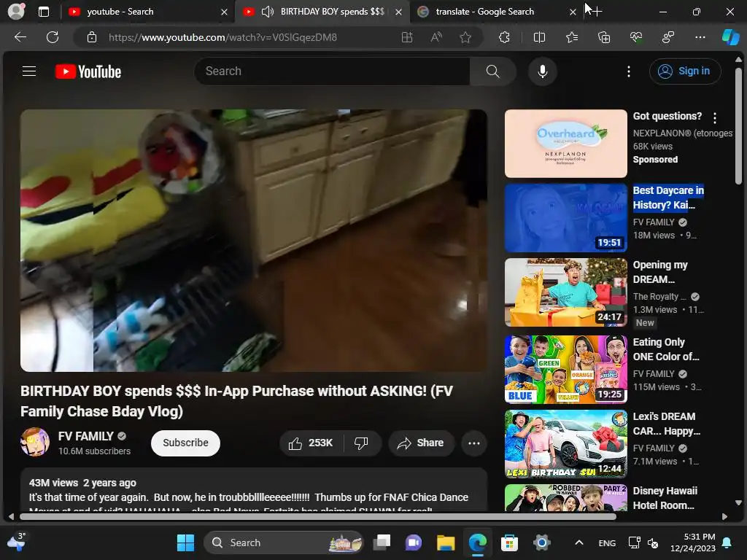Mute the BIRTHDAY BOY tab audio icon
The height and width of the screenshot is (560, 747).
tap(268, 12)
